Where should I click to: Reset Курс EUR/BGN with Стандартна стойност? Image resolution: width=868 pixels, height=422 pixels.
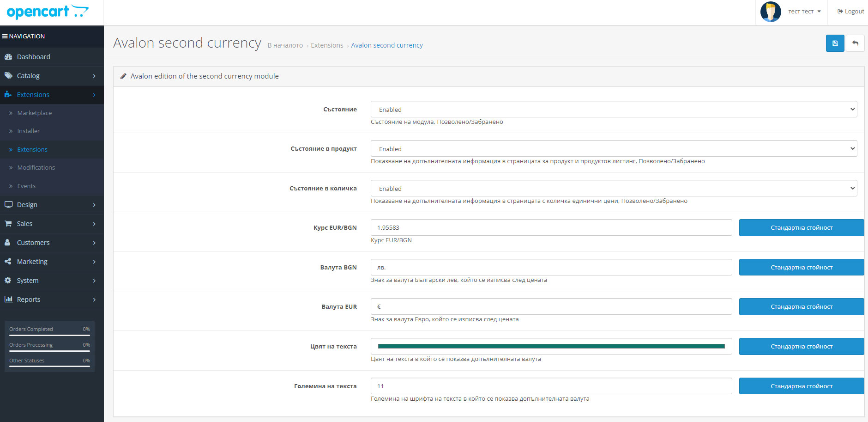tap(802, 227)
